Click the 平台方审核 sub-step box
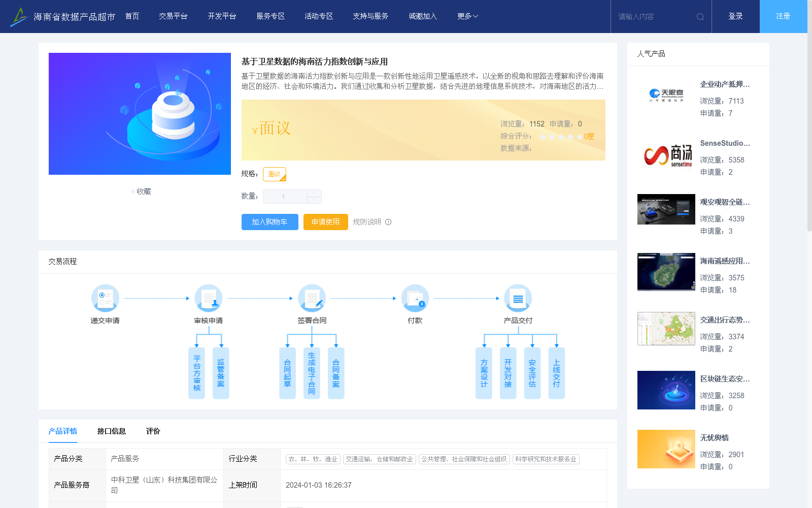Viewport: 812px width, 508px height. tap(197, 373)
